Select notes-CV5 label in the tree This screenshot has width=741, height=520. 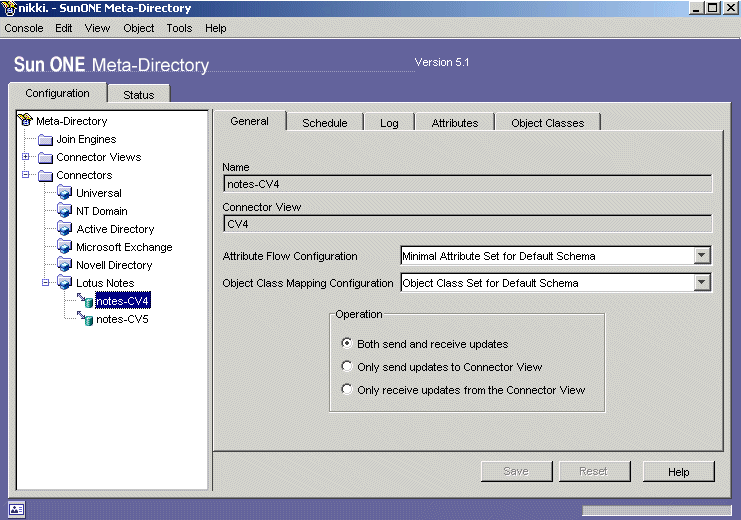(122, 319)
